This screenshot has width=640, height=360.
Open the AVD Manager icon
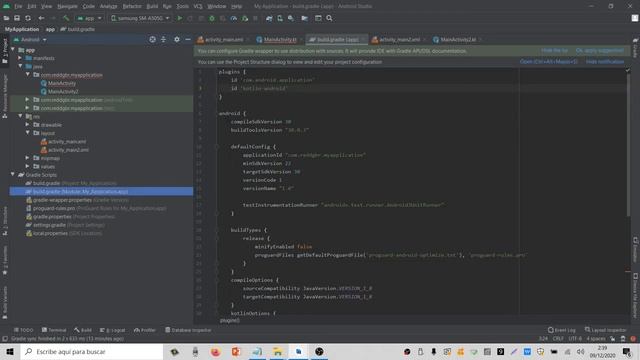point(280,18)
